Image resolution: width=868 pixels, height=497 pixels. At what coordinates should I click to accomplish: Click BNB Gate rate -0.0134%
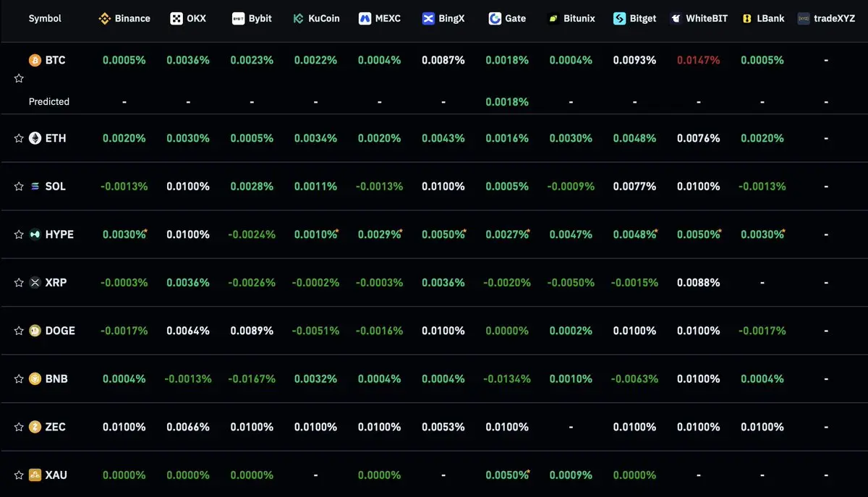point(507,378)
